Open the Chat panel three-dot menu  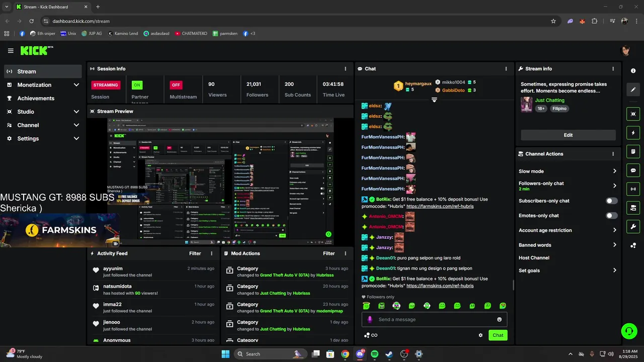[506, 69]
